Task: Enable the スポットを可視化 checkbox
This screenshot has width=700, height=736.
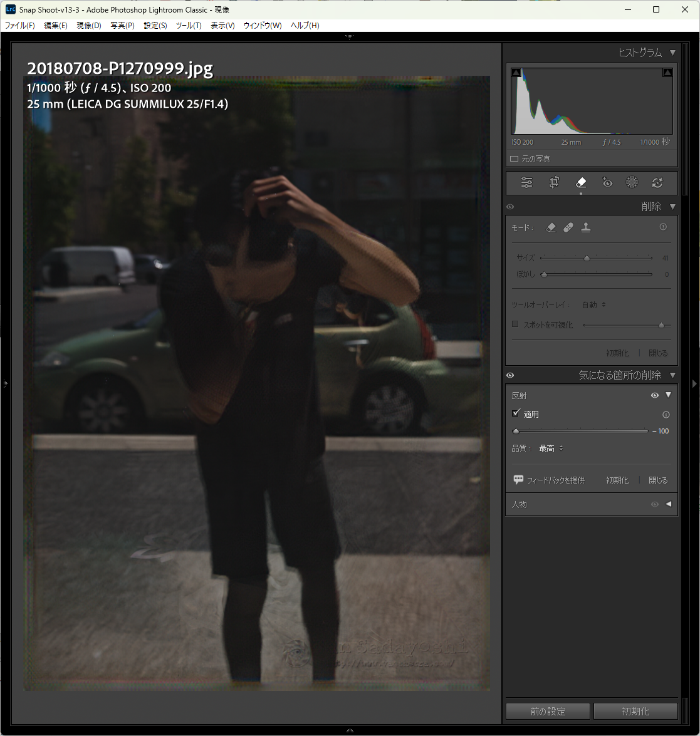Action: pyautogui.click(x=515, y=324)
